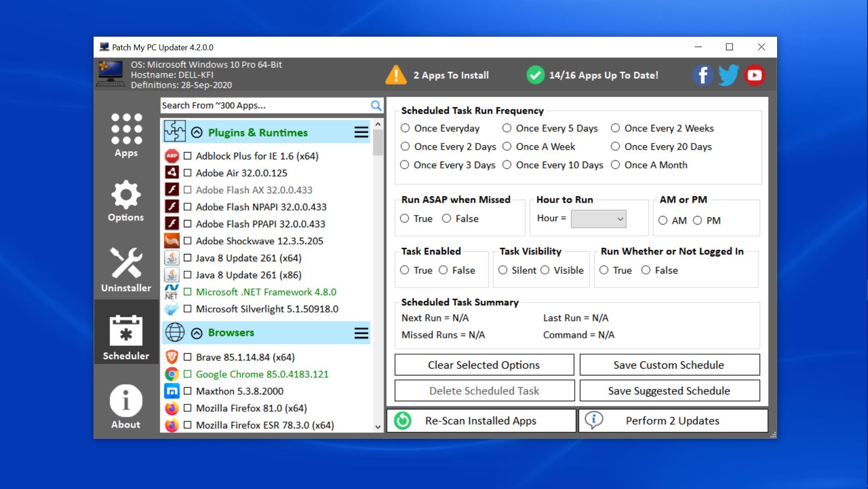Collapse the Browsers category
This screenshot has height=489, width=868.
coord(197,333)
